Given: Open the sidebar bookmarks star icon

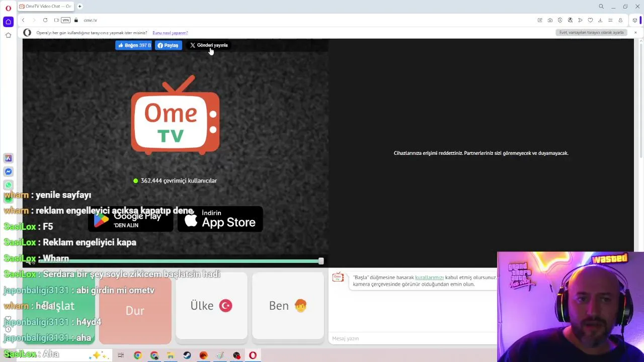Looking at the screenshot, I should (x=8, y=35).
